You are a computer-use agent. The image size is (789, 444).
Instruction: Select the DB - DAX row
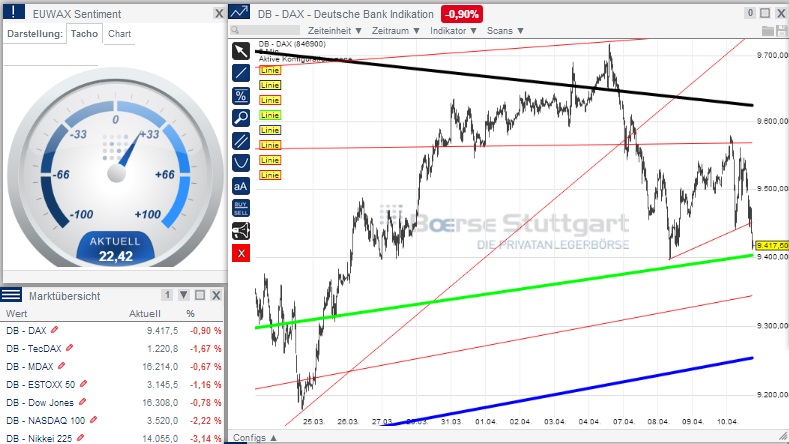[x=113, y=330]
